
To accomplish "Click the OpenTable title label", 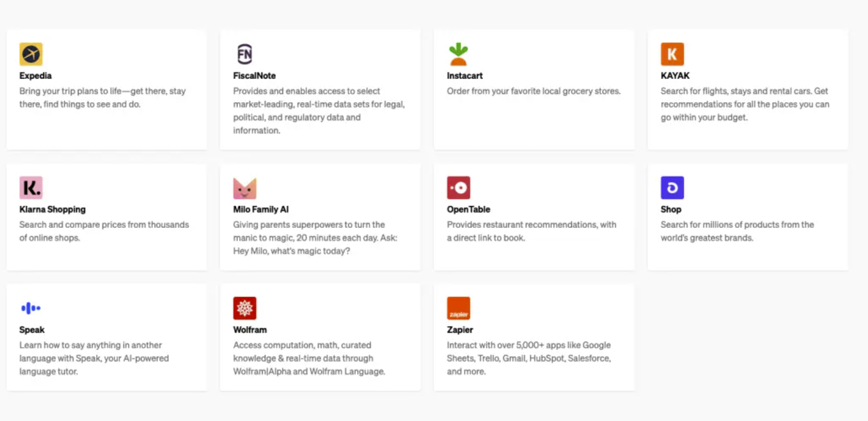I will (x=468, y=210).
